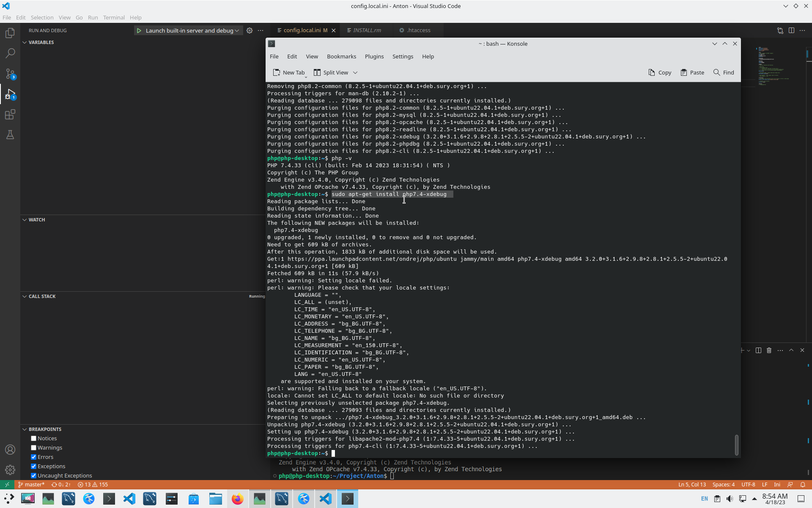Click the Start Debugging green play icon
Image resolution: width=812 pixels, height=508 pixels.
point(139,30)
